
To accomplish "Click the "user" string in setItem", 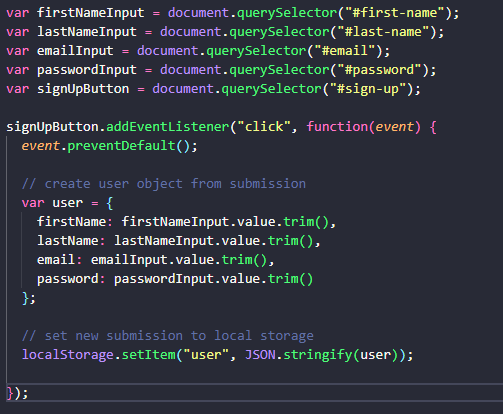I will coord(206,355).
